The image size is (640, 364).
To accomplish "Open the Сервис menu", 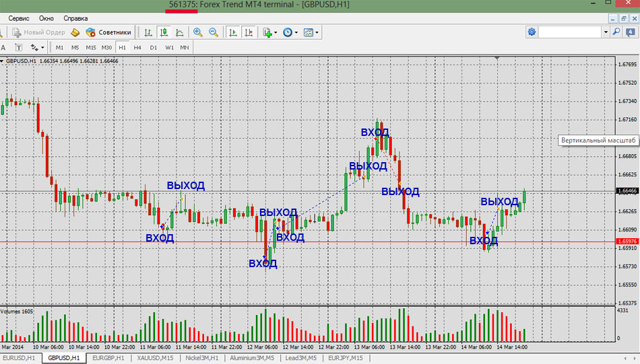I will point(18,18).
